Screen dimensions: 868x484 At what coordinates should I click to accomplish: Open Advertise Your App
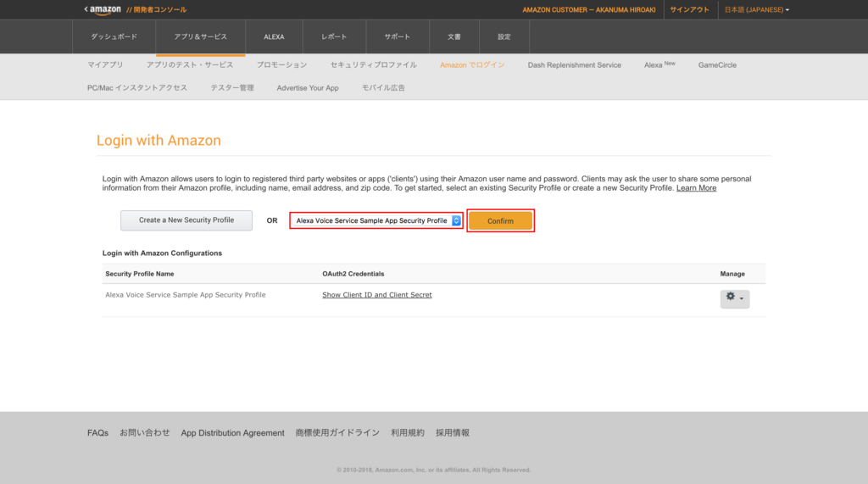(308, 87)
